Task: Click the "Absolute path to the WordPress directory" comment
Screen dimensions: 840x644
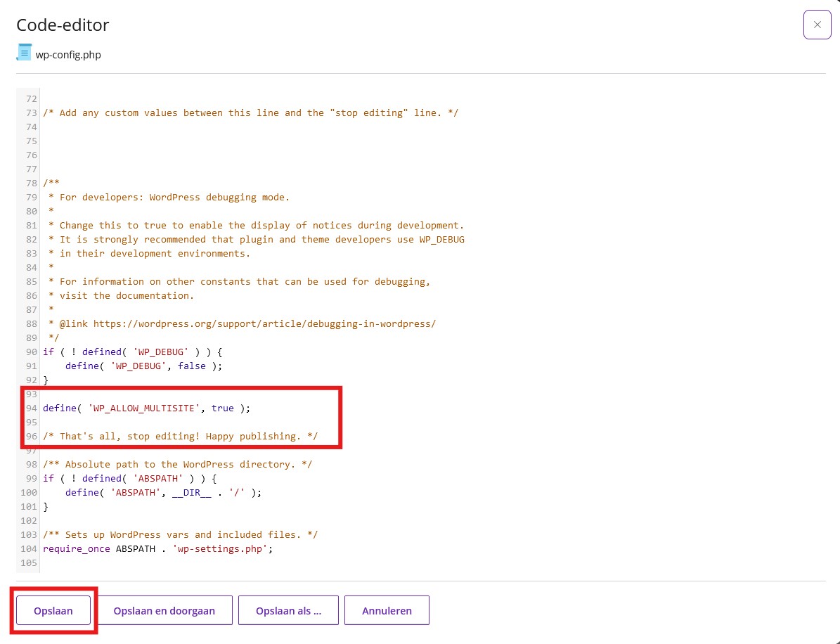Action: [x=177, y=464]
